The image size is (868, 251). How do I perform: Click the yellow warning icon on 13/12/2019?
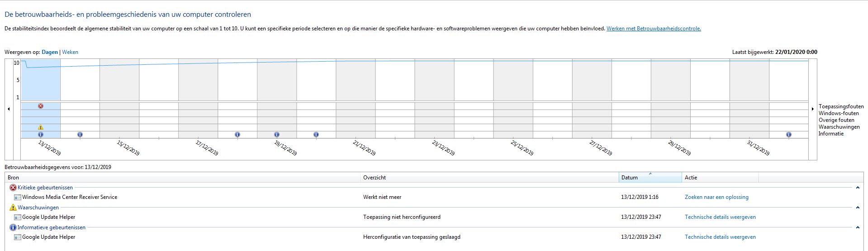point(41,127)
